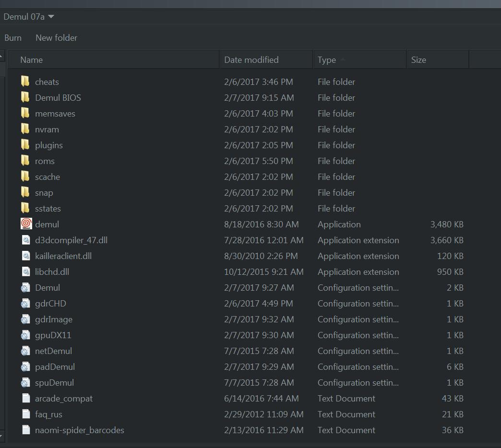Click the demul application swirl icon

point(26,224)
